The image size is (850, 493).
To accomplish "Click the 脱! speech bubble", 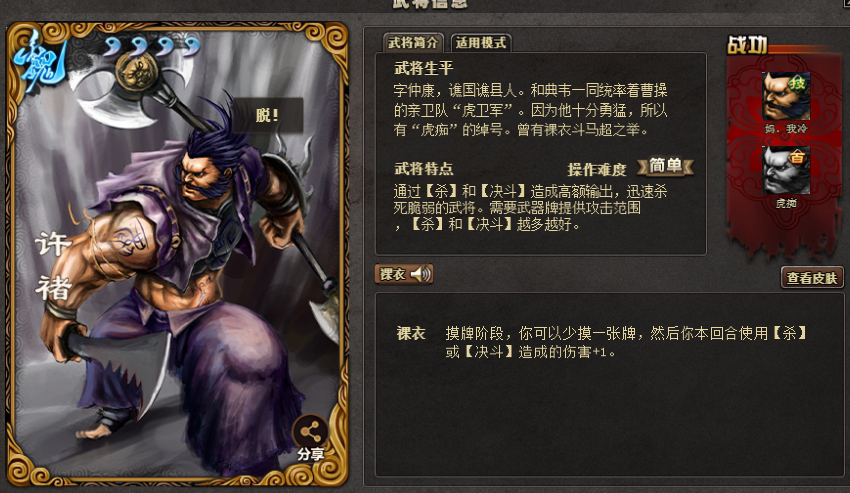I will click(x=267, y=115).
